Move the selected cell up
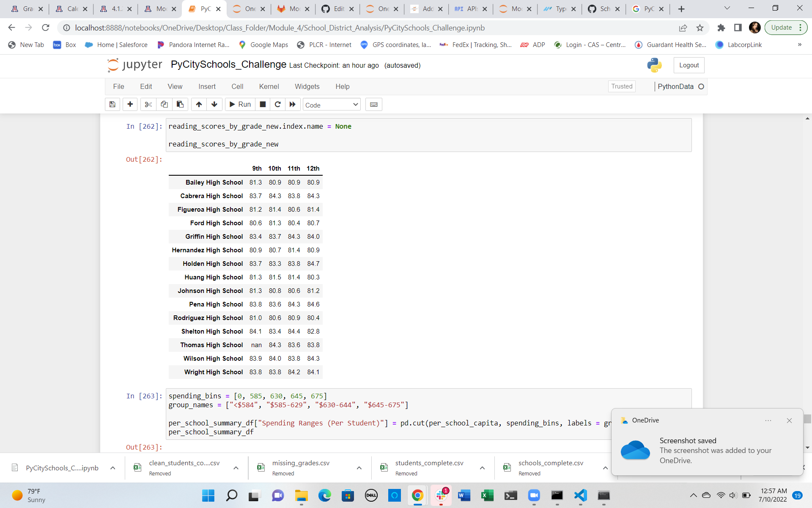This screenshot has width=812, height=508. (x=198, y=105)
